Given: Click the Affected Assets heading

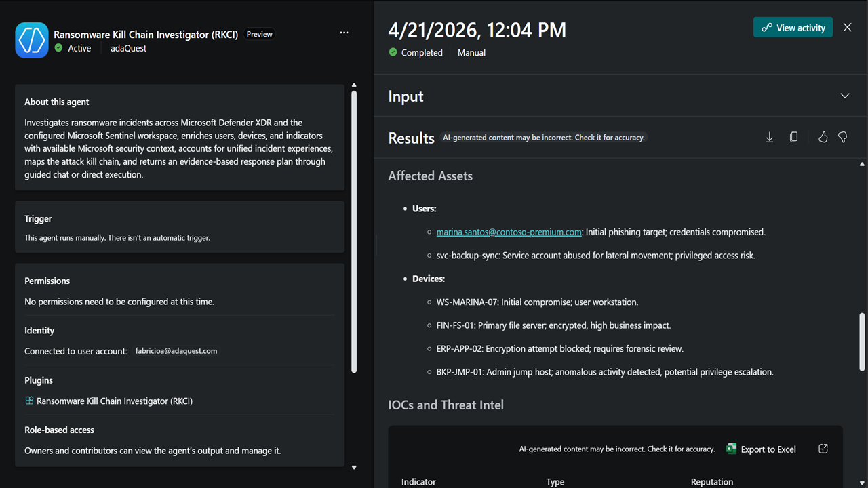Looking at the screenshot, I should coord(430,176).
